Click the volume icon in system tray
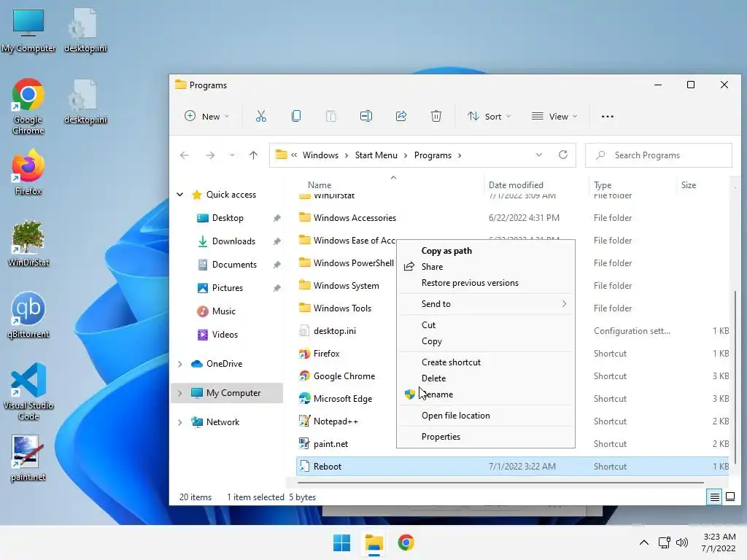The width and height of the screenshot is (747, 560). coord(682,542)
